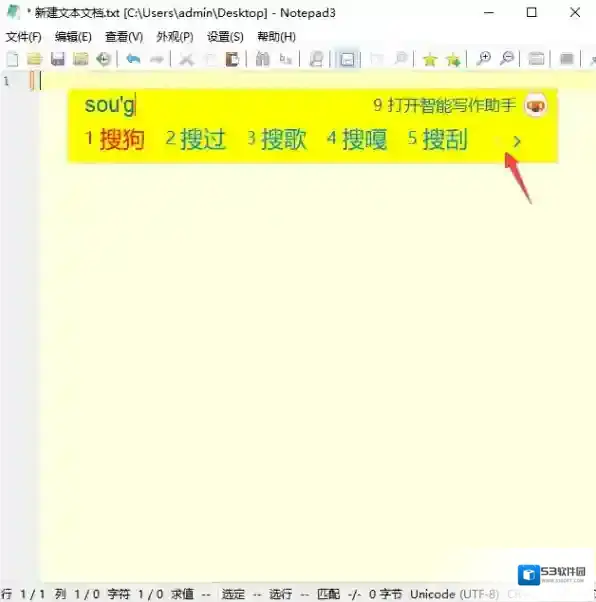Toggle word wrap toolbar button

pos(347,59)
